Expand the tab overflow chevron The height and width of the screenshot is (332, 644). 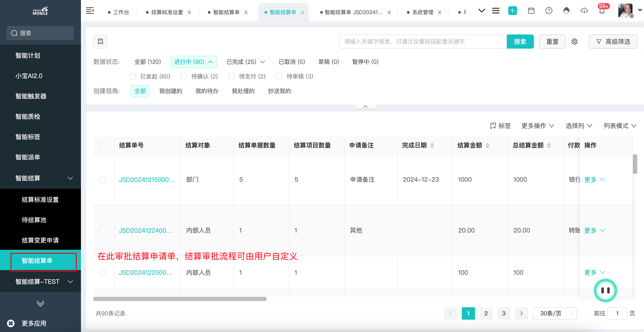(481, 11)
